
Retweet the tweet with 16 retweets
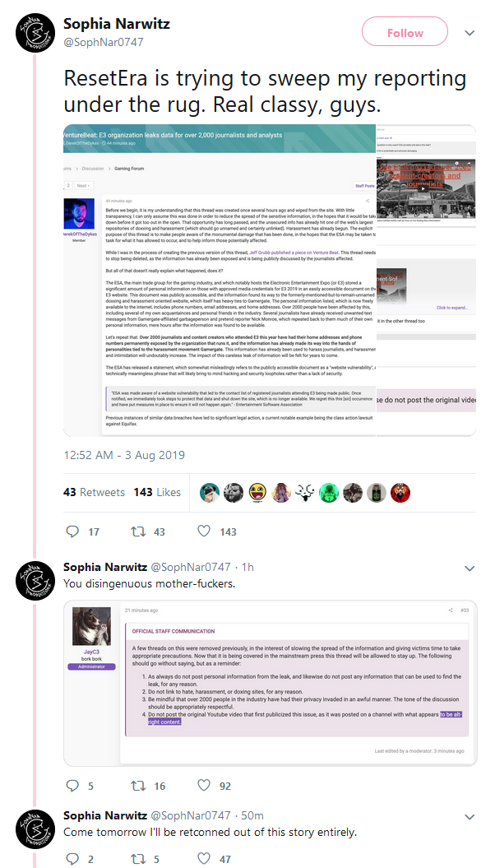pyautogui.click(x=137, y=785)
